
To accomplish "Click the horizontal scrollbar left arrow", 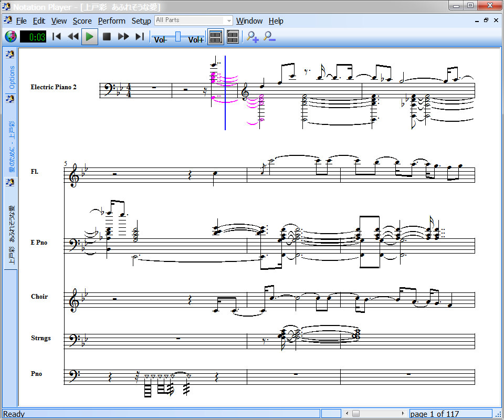I will pos(347,413).
